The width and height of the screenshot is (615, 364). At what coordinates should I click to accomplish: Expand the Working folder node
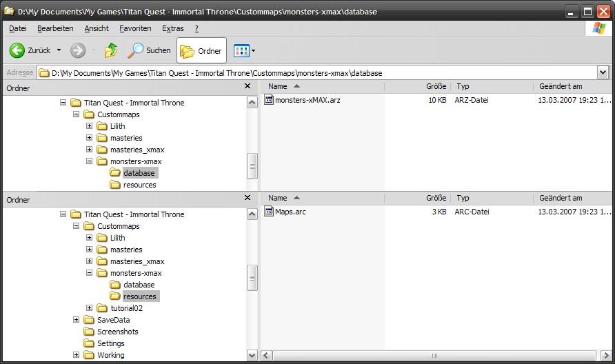tap(76, 355)
